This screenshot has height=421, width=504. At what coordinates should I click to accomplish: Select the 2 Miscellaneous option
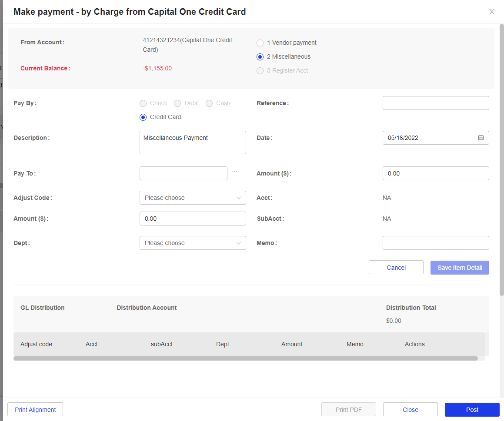tap(260, 57)
